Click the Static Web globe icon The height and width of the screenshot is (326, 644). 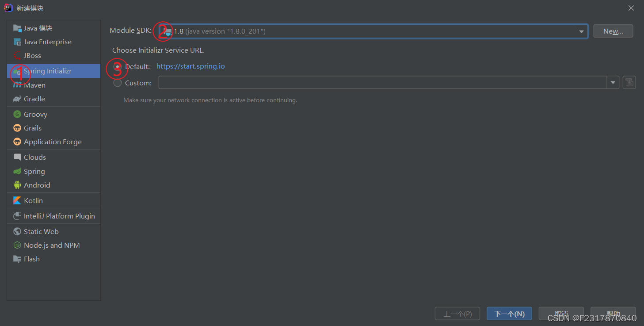pos(17,231)
